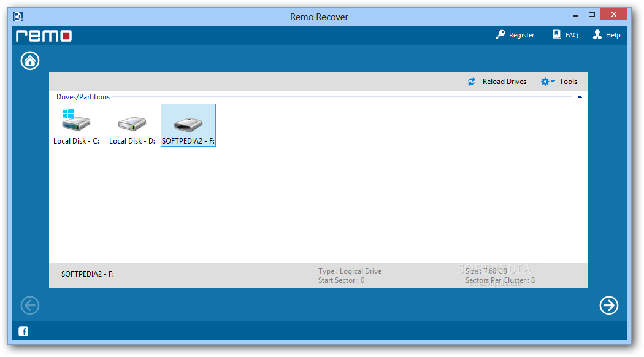Click the 'Sectors Per Cluster : 8' text

click(x=500, y=280)
